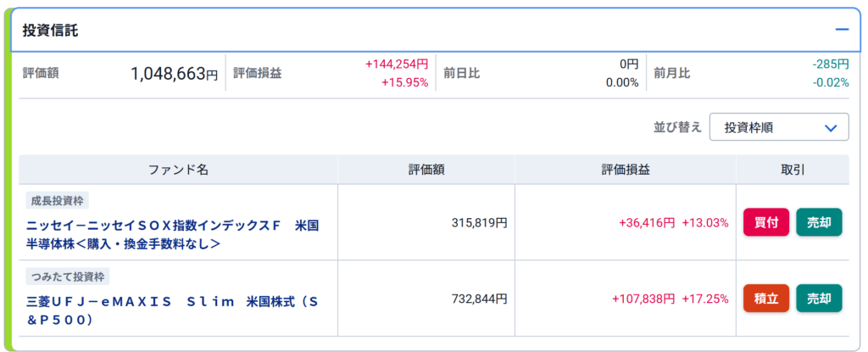Select the ファンド名 column header
This screenshot has height=352, width=868.
(178, 170)
